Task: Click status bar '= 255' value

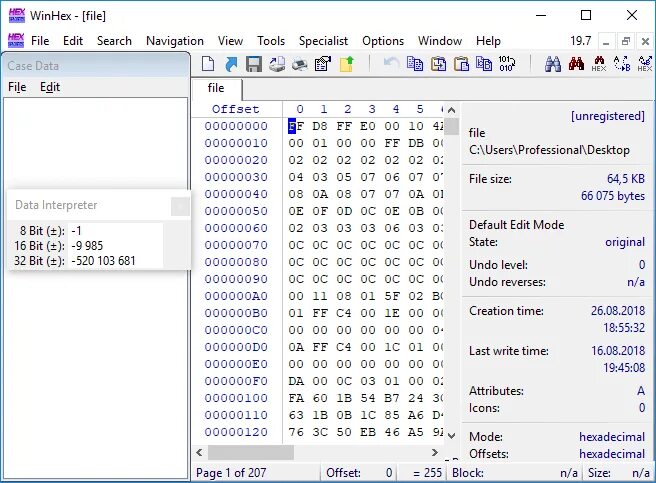Action: [x=427, y=473]
